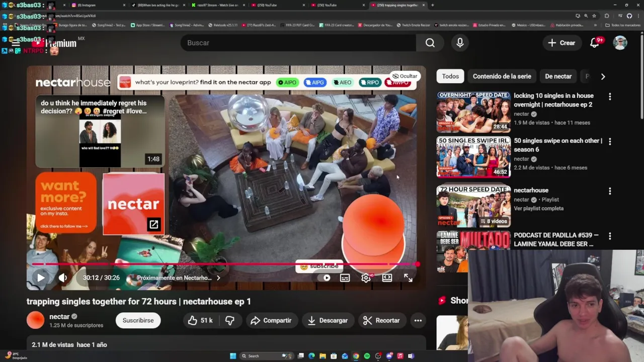Dislike the video with the thumbs-down

point(230,320)
